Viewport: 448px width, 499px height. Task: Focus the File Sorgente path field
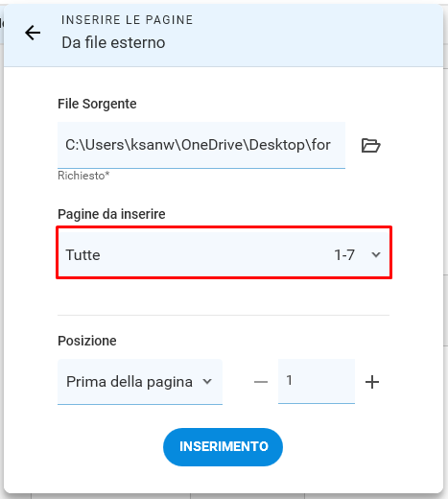click(201, 145)
